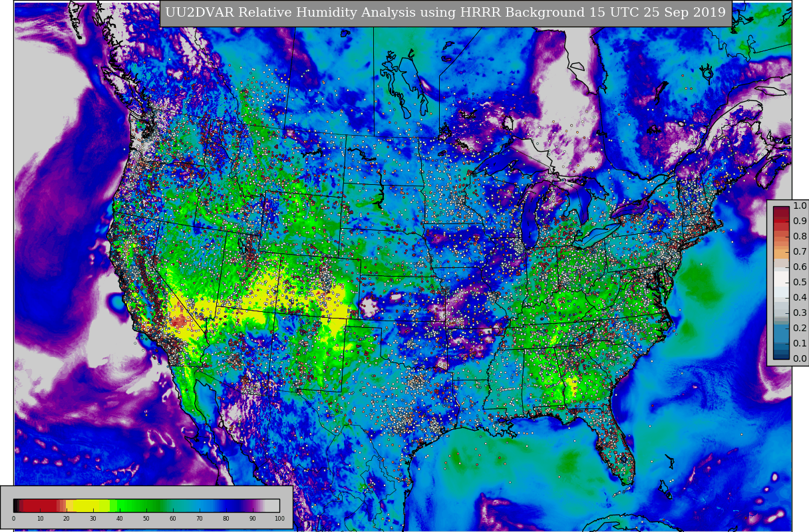Click the '0.1' label on the right colorbar
The width and height of the screenshot is (809, 532).
pyautogui.click(x=800, y=344)
